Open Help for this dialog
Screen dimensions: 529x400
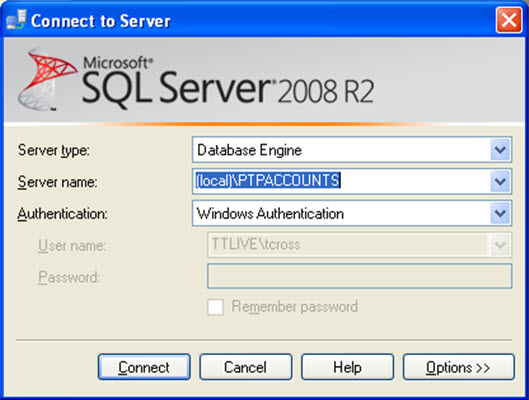coord(347,367)
